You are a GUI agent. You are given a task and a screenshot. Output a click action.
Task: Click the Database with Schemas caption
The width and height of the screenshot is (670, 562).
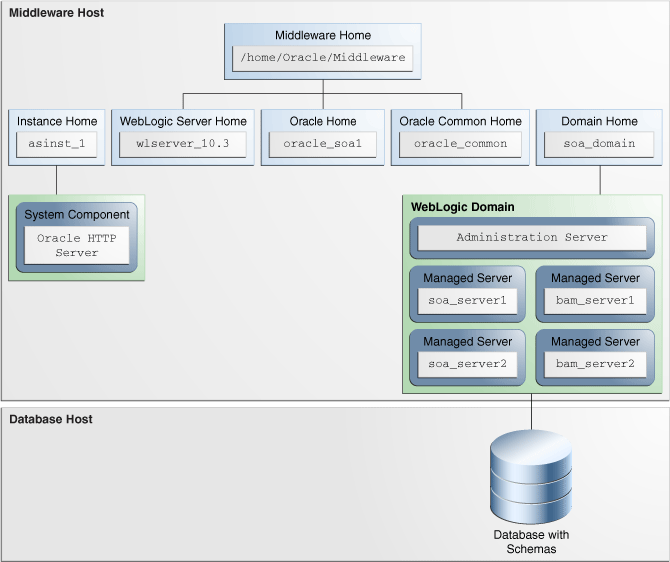pyautogui.click(x=531, y=541)
